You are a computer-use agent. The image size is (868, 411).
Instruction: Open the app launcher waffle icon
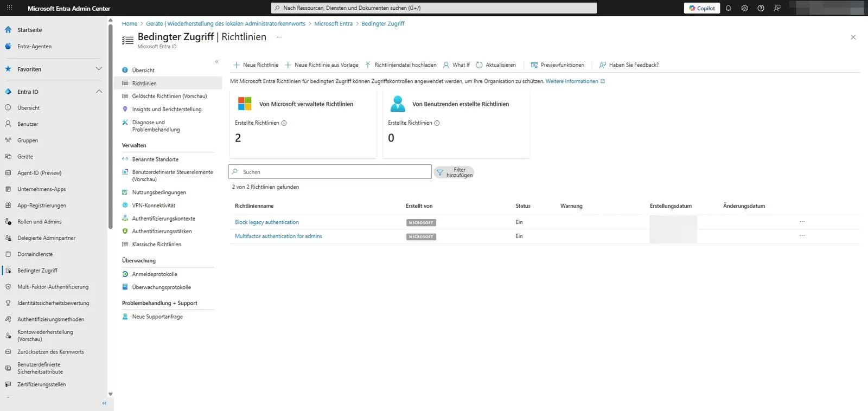tap(9, 8)
